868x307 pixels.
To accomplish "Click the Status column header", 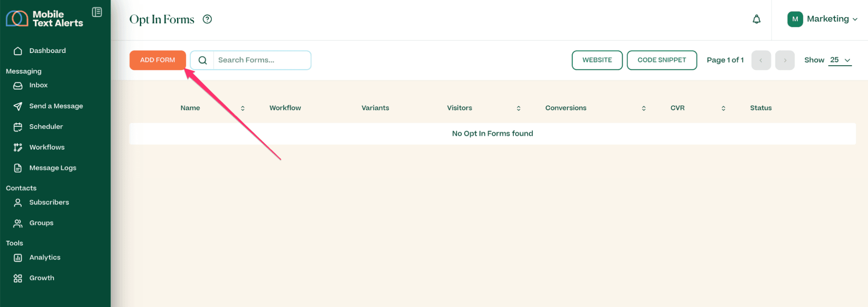I will 761,108.
